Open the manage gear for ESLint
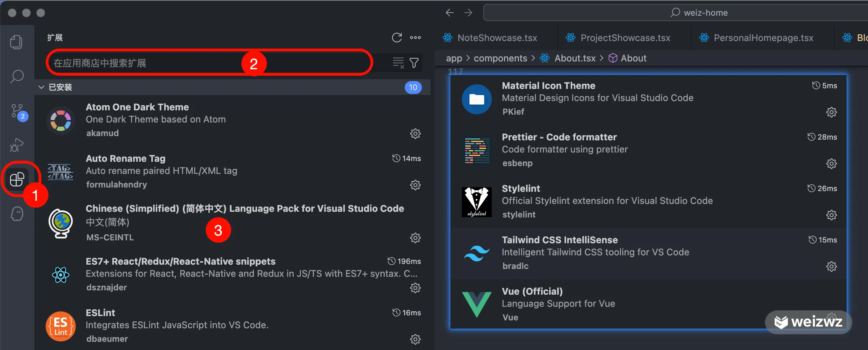 click(x=415, y=339)
